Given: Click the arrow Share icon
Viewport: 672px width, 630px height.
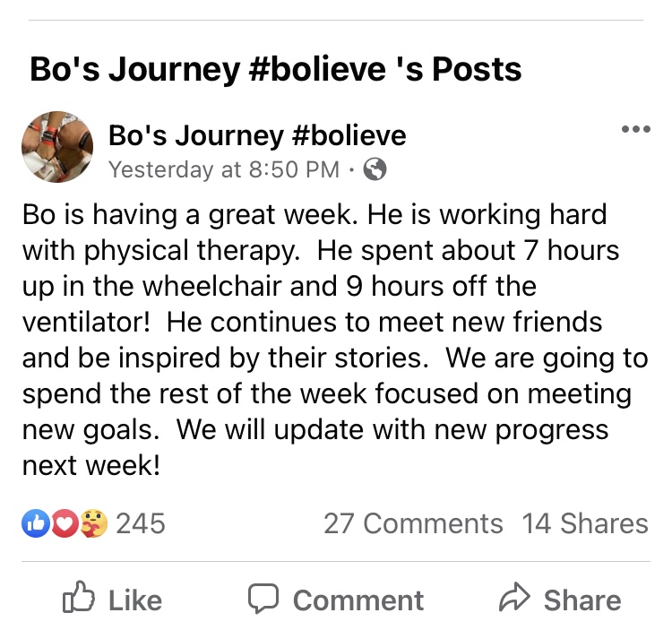Looking at the screenshot, I should pyautogui.click(x=514, y=597).
